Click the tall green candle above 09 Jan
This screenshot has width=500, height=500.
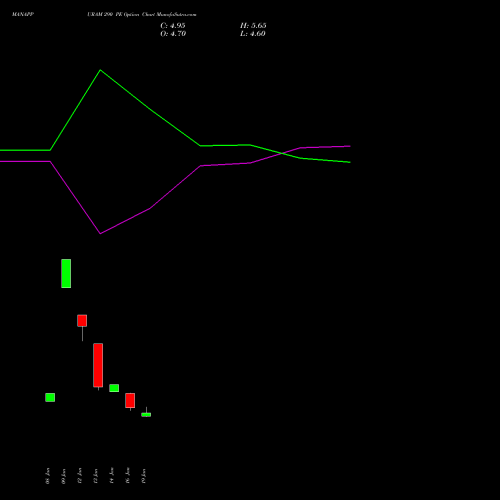66,273
